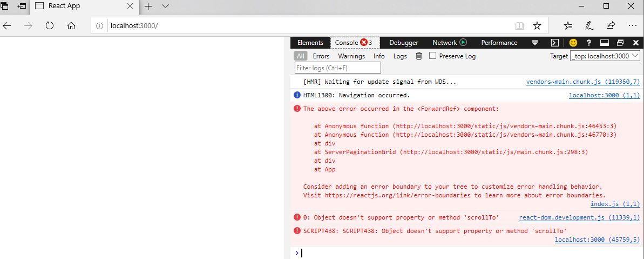Add notes with the pen icon
Viewport: 644px width, 259px height.
point(589,26)
